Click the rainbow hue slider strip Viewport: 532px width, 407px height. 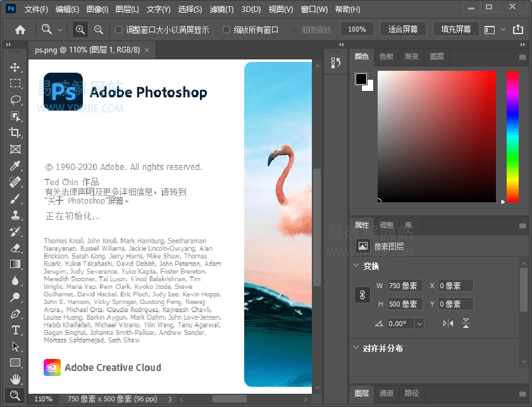point(512,137)
